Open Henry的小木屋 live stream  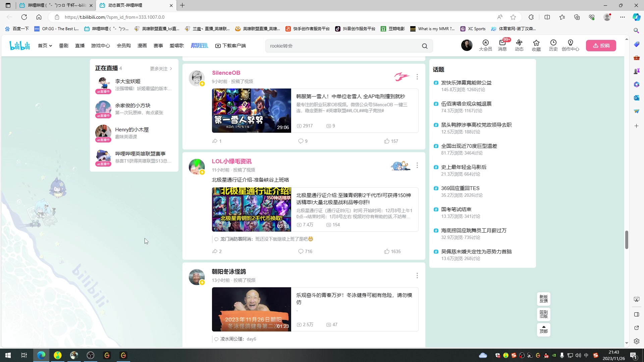click(x=134, y=133)
